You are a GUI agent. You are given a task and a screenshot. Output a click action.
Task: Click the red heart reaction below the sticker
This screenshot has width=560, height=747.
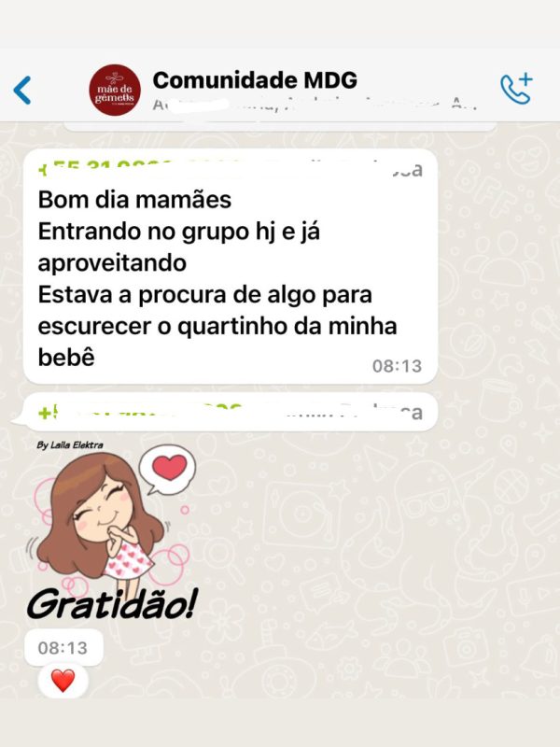[63, 681]
